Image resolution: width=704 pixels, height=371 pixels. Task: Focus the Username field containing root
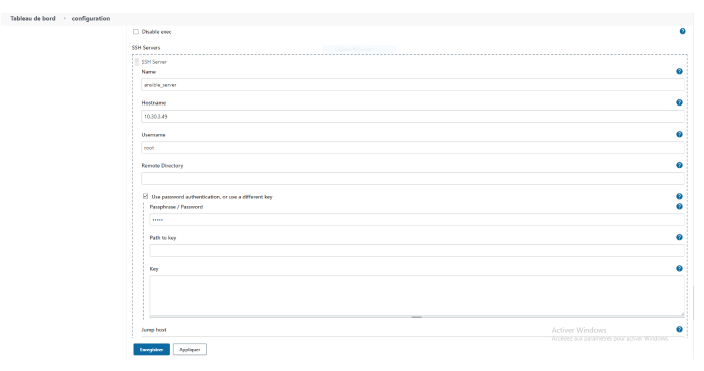tap(413, 148)
